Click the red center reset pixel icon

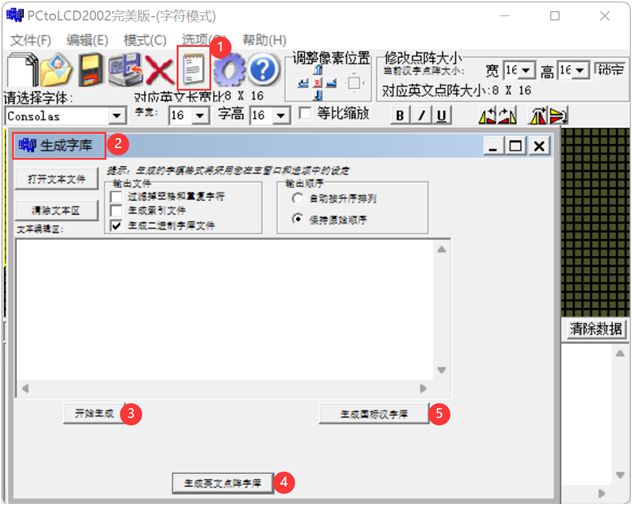[x=318, y=83]
